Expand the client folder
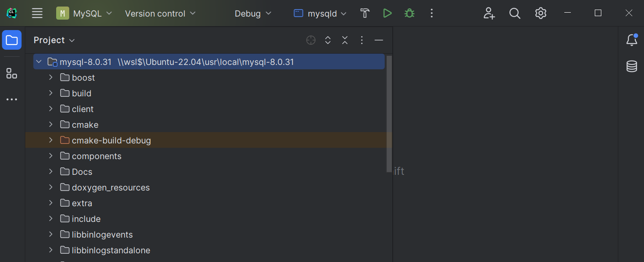 tap(51, 109)
